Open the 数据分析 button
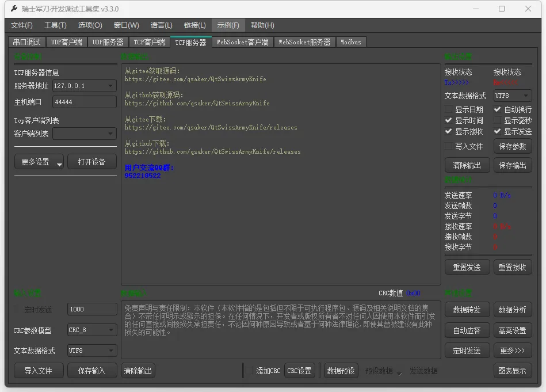Viewport: 546px width, 392px height. (513, 310)
